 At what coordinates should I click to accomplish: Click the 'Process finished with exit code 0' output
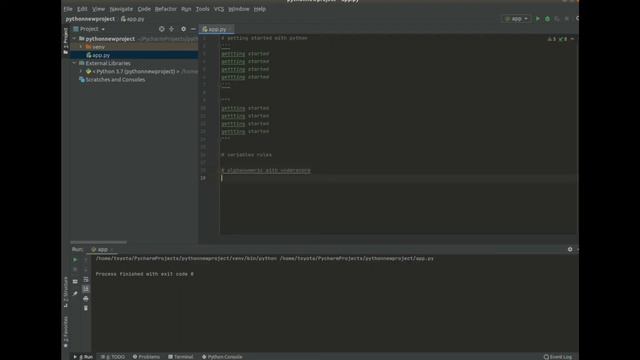144,274
